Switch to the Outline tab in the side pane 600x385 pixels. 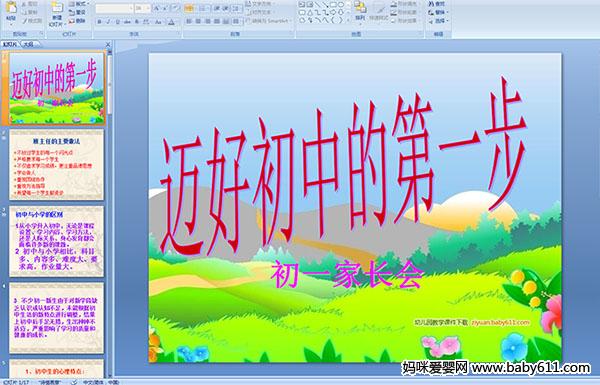[x=28, y=44]
